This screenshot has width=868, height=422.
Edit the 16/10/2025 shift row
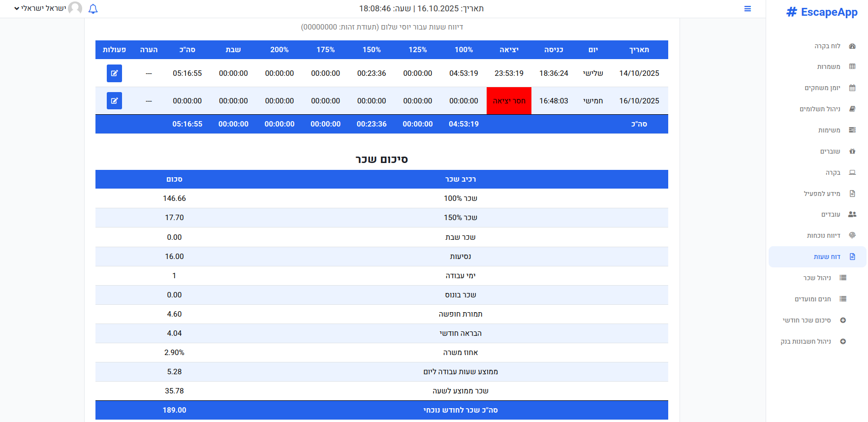tap(114, 101)
